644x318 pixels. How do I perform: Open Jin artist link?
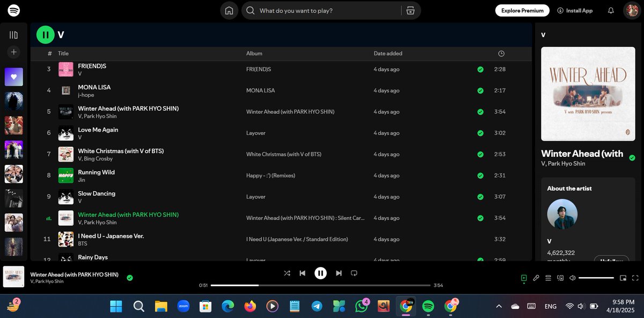point(82,180)
